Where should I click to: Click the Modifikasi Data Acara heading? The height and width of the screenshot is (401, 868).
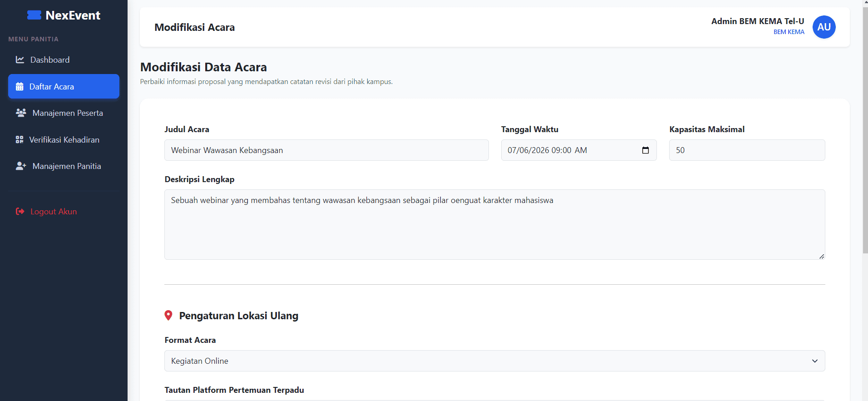(203, 67)
